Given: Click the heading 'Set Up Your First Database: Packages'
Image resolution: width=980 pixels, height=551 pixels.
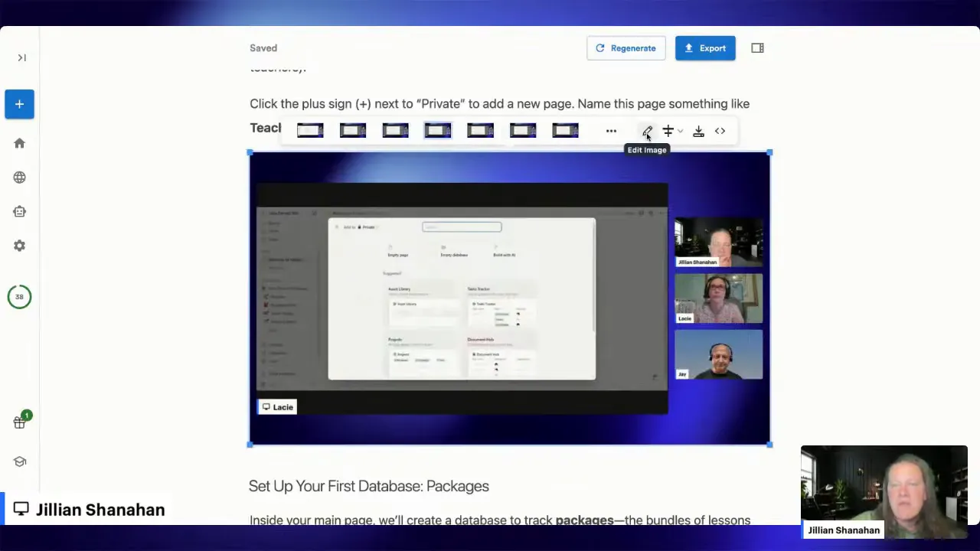Looking at the screenshot, I should (369, 486).
